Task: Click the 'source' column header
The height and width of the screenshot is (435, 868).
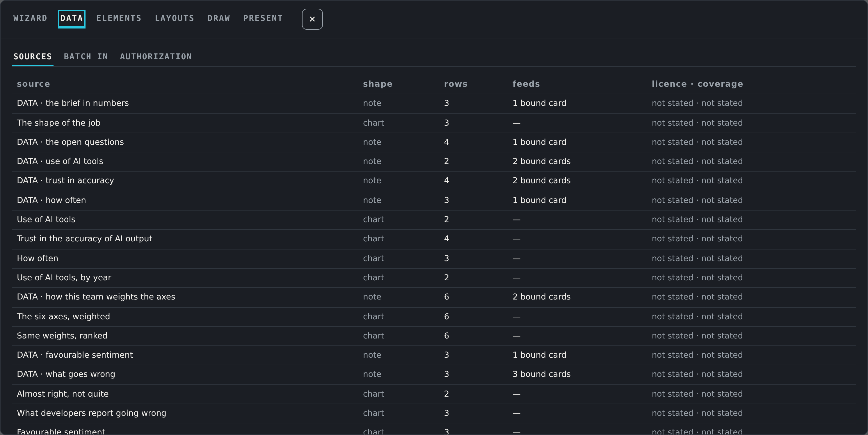Action: point(33,84)
